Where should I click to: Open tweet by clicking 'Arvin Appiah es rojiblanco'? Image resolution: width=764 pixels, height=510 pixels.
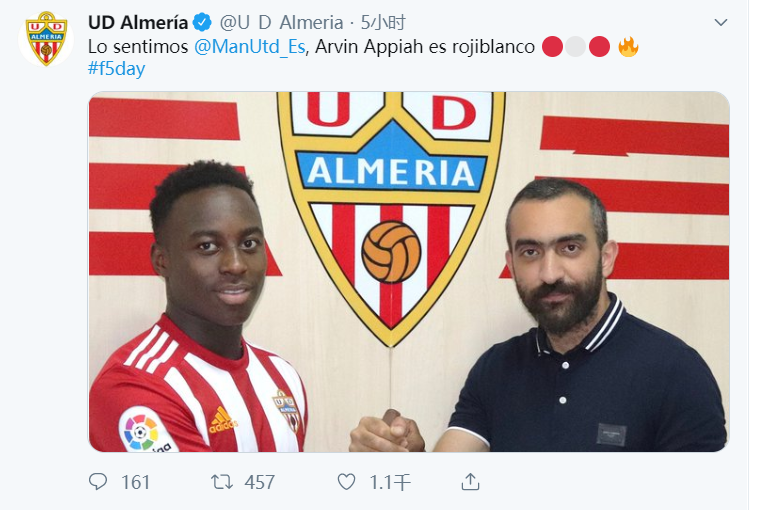[425, 47]
